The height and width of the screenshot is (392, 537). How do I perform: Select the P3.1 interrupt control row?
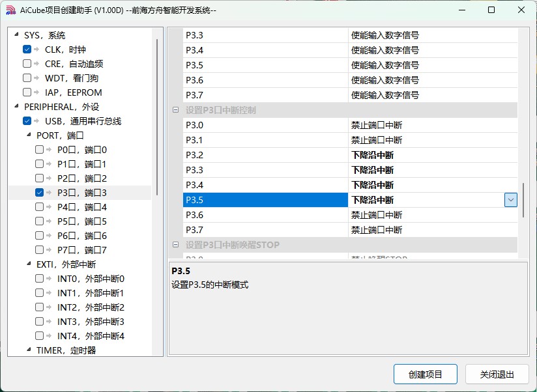click(350, 140)
